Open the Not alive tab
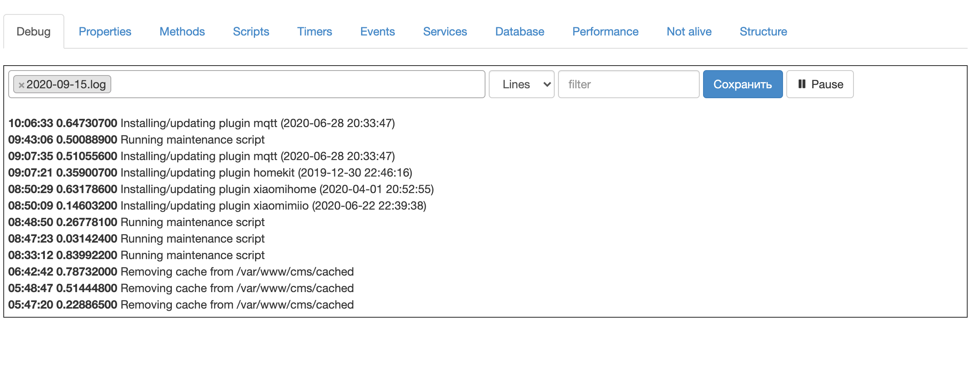Image resolution: width=980 pixels, height=368 pixels. click(x=689, y=31)
